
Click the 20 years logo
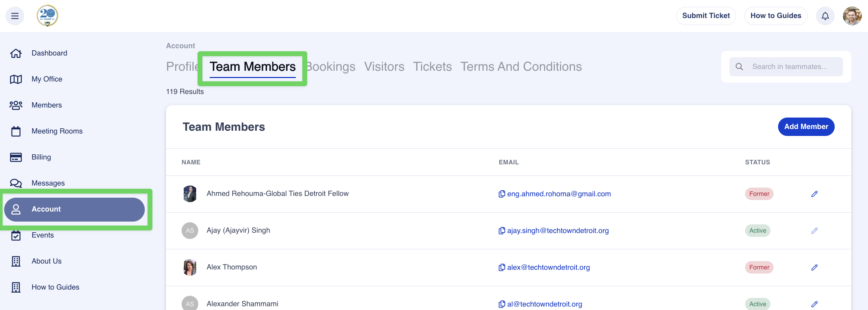pyautogui.click(x=48, y=16)
